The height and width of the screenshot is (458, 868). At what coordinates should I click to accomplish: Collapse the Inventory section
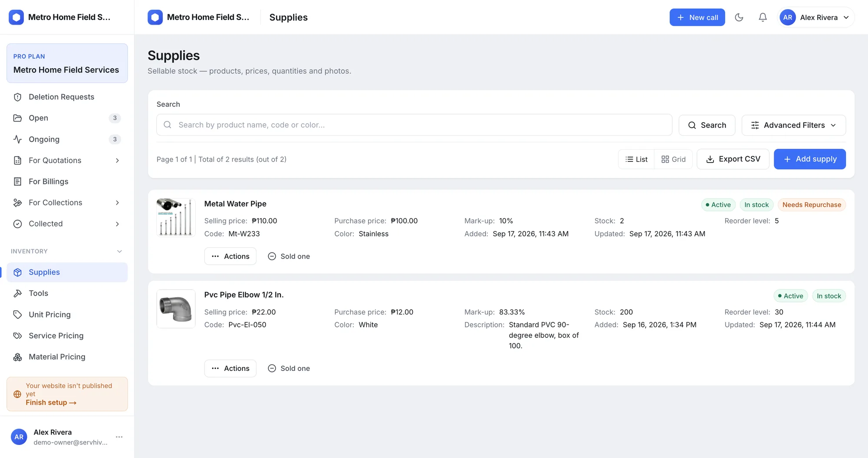(x=119, y=252)
